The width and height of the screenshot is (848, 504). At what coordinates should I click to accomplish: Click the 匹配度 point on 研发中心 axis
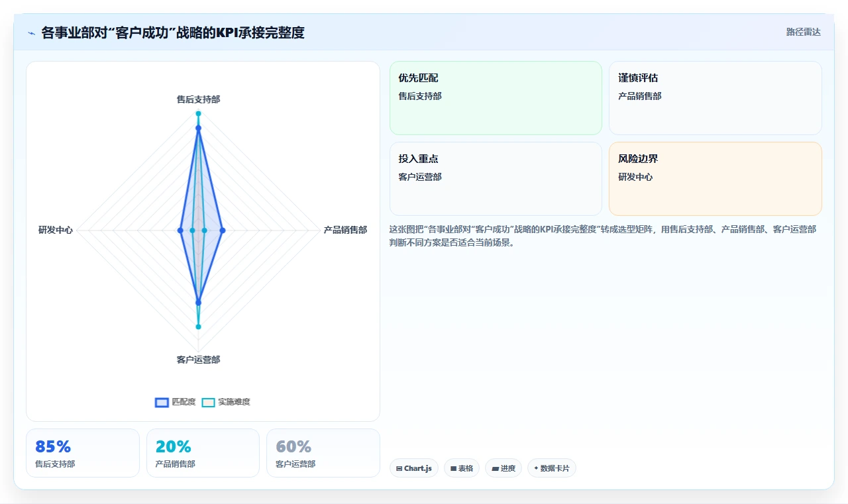[180, 230]
